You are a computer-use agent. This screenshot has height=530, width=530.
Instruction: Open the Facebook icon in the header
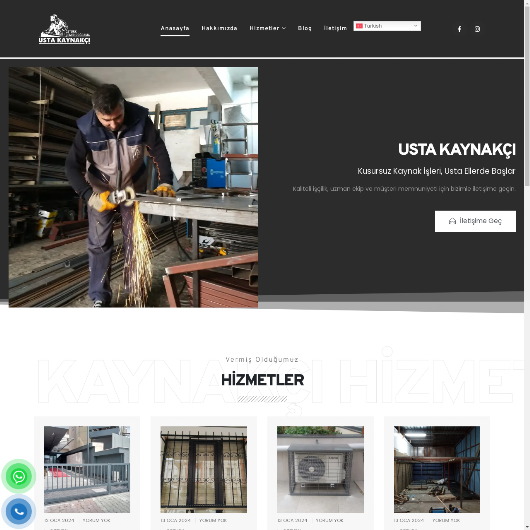coord(459,29)
